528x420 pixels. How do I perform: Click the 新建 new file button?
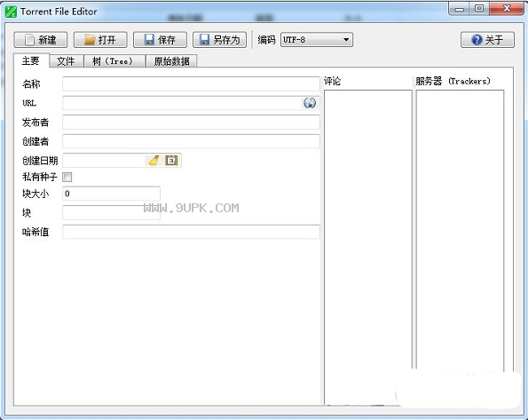tap(41, 40)
